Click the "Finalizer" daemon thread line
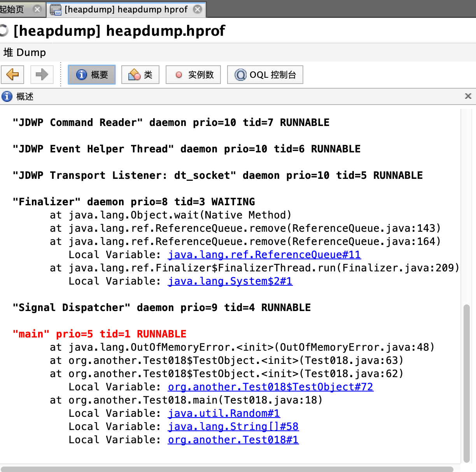Screen dimensions: 476x472 coord(134,202)
